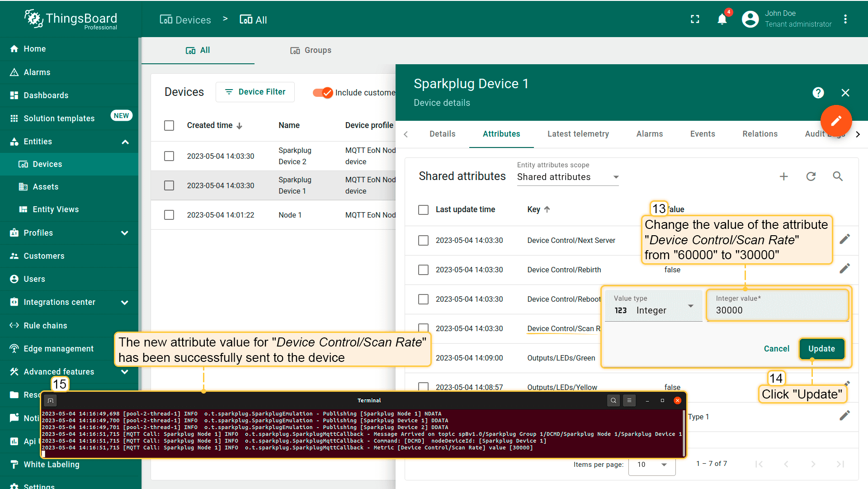Search attributes with magnifier icon
868x489 pixels.
[838, 176]
